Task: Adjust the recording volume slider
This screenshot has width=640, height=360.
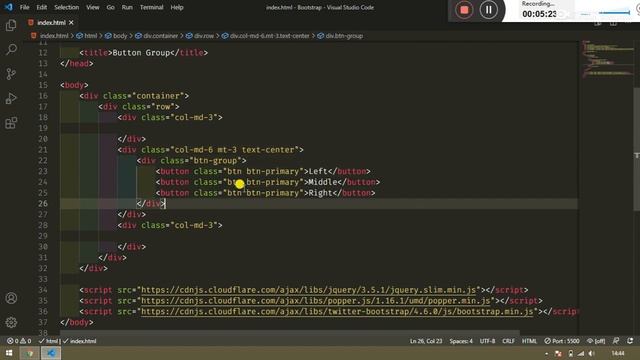Action: coord(614,13)
